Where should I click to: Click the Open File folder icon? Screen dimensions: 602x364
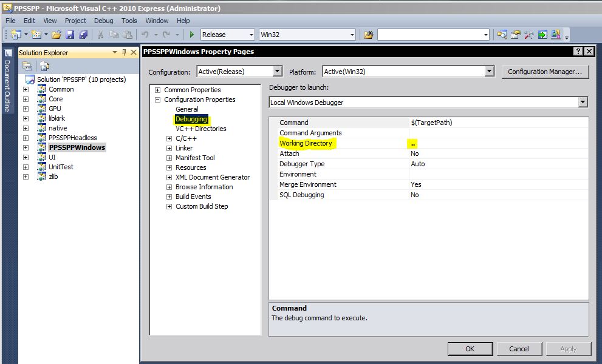[x=56, y=35]
